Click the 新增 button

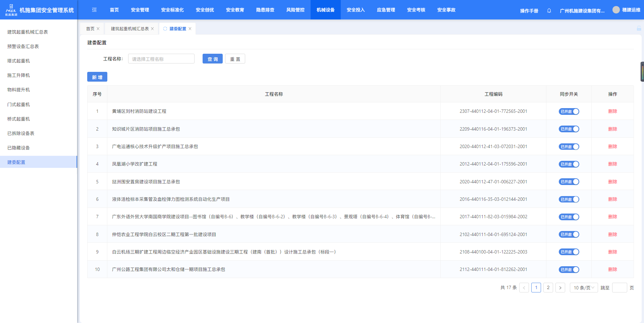point(97,77)
